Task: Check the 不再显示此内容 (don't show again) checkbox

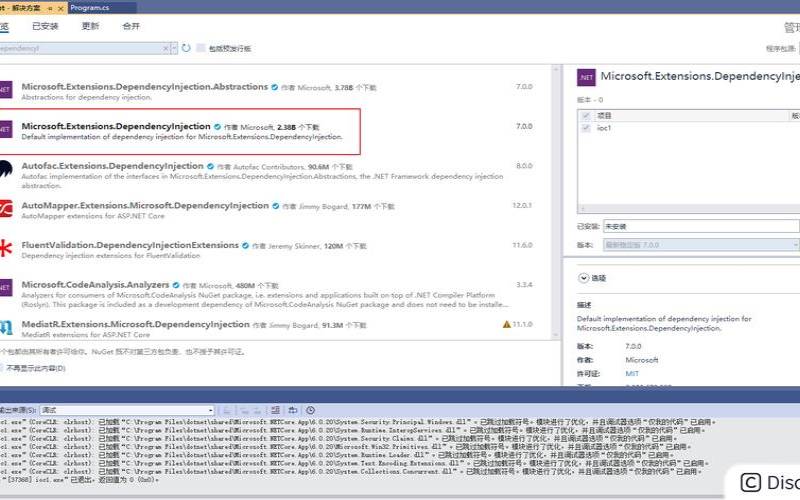Action: tap(2, 368)
